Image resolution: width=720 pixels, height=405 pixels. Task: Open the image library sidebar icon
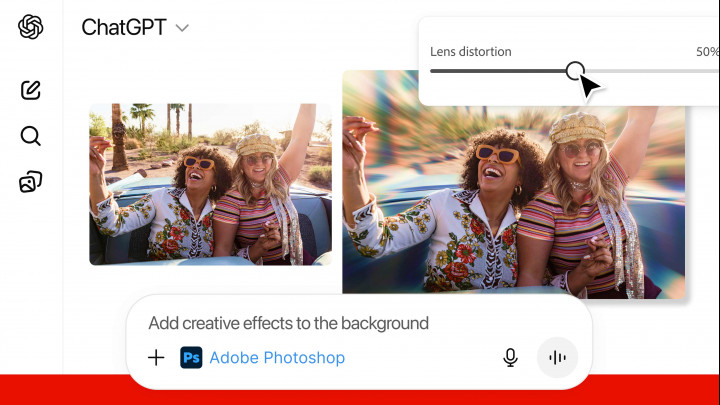click(31, 182)
